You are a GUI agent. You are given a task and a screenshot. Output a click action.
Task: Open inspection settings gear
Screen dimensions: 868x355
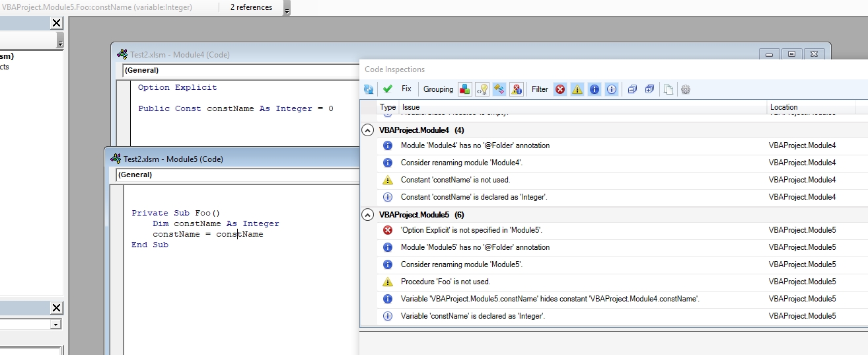point(686,89)
